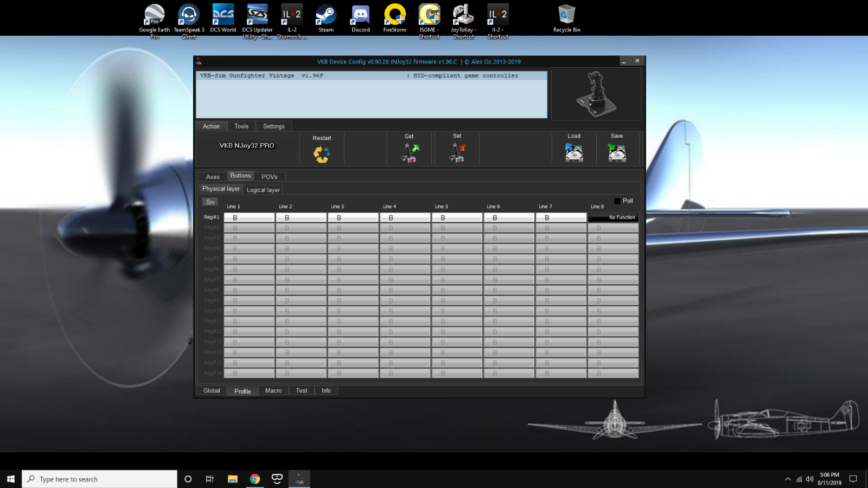Screen dimensions: 868x488
Task: Open the POVs tab
Action: pyautogui.click(x=270, y=177)
